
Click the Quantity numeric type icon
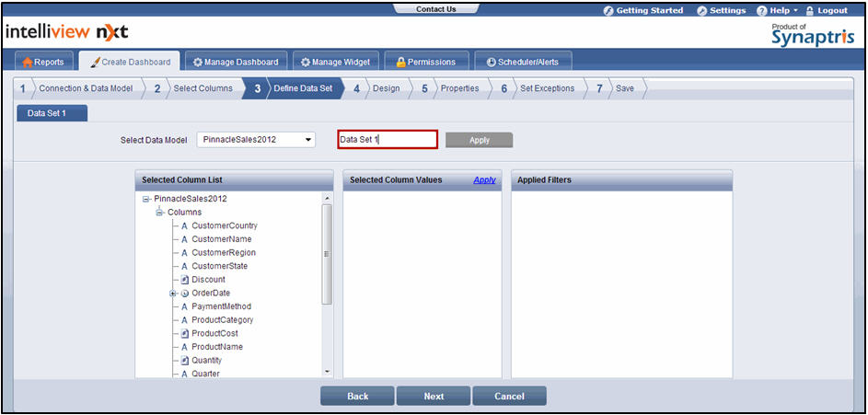(185, 361)
